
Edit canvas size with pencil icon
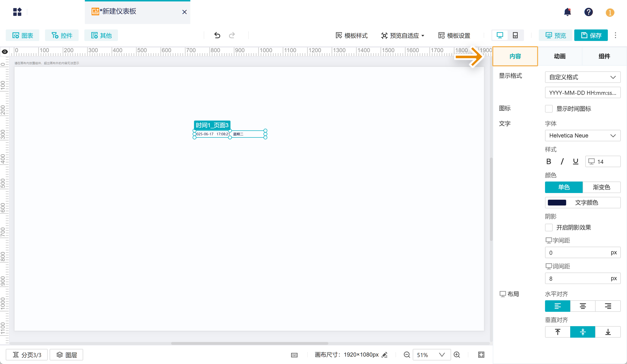385,355
